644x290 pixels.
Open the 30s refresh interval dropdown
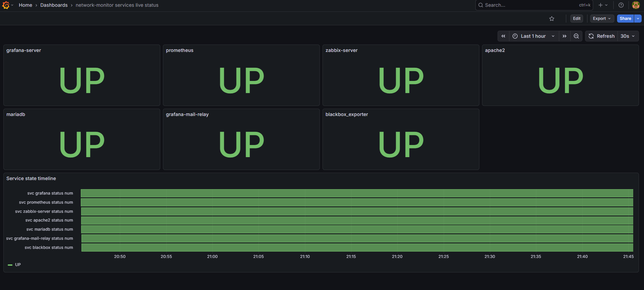[628, 36]
